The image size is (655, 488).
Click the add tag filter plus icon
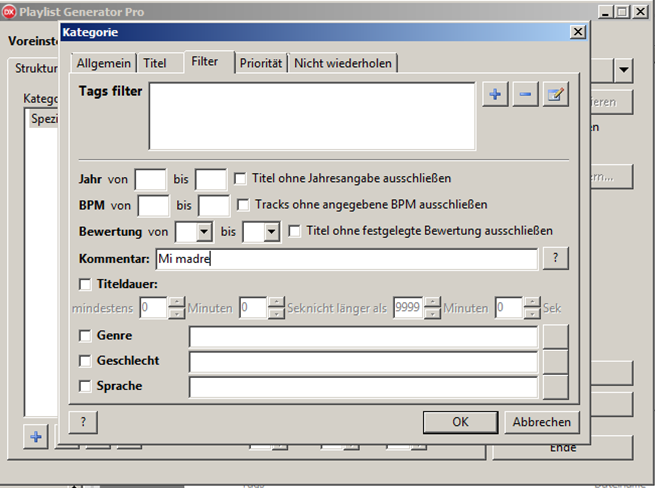(x=496, y=95)
